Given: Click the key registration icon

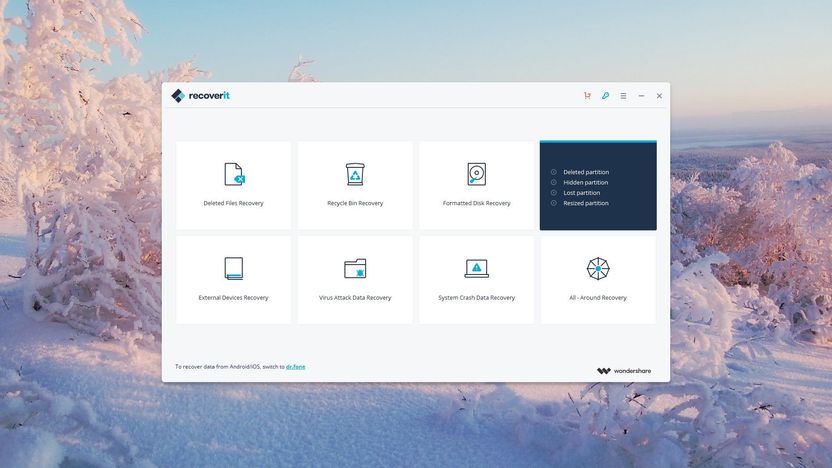Looking at the screenshot, I should point(605,96).
